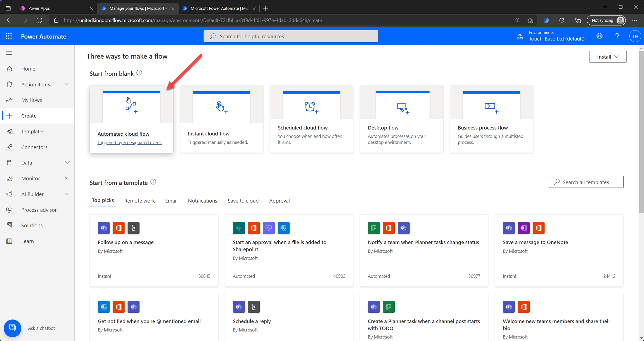Click the Environments globe icon
Screen dimensions: 644x341
point(520,37)
